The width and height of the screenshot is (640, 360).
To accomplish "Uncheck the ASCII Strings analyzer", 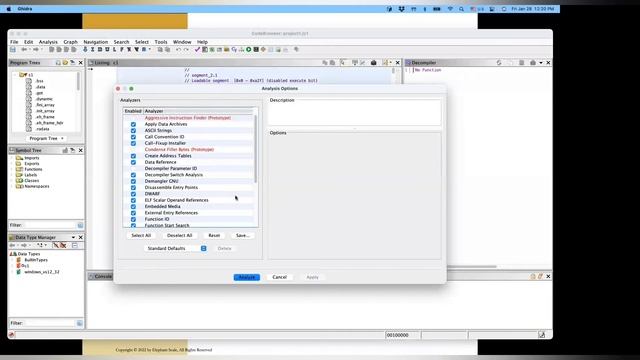I will [x=133, y=131].
